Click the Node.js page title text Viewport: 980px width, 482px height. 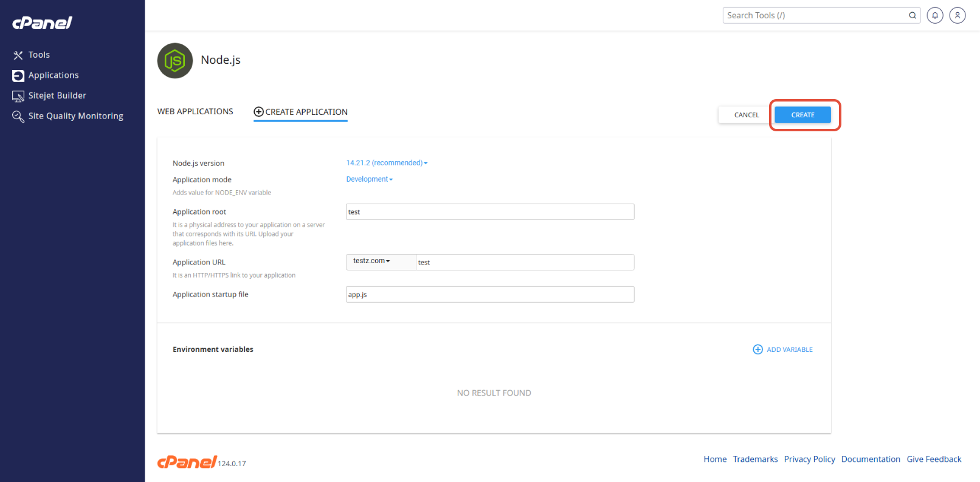[221, 60]
